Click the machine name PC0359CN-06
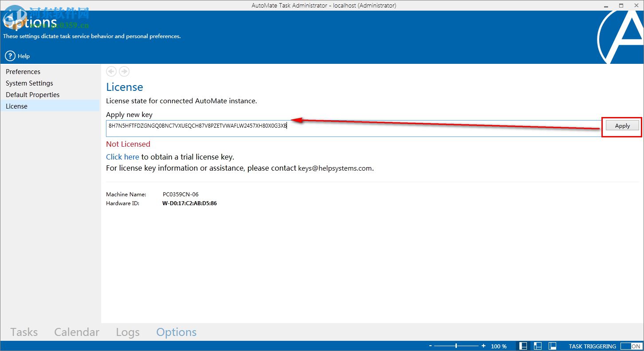644x351 pixels. pos(181,195)
